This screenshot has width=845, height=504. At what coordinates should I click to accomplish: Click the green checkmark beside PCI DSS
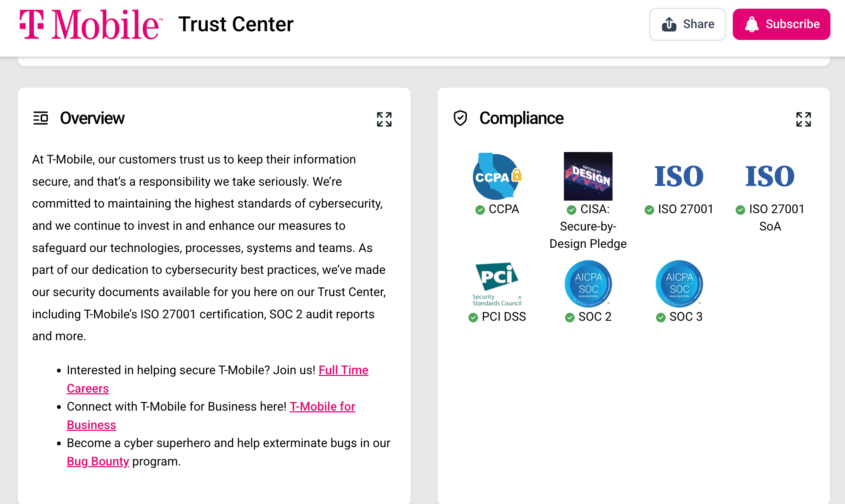pyautogui.click(x=473, y=317)
